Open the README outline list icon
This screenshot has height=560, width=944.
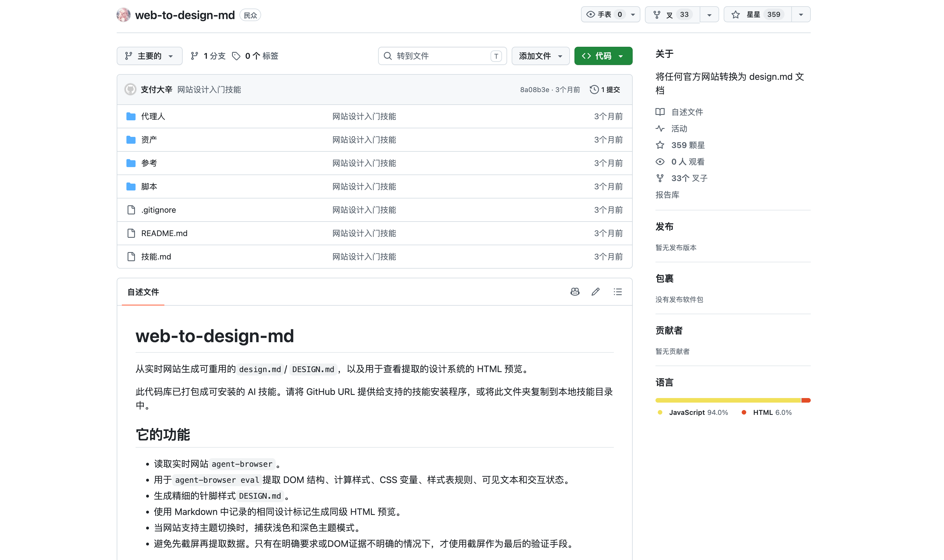point(618,292)
